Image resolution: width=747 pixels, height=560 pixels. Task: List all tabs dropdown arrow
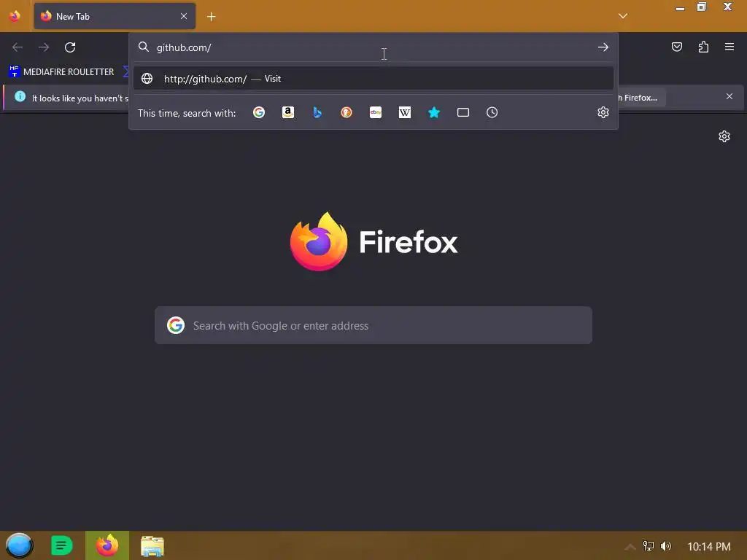623,16
